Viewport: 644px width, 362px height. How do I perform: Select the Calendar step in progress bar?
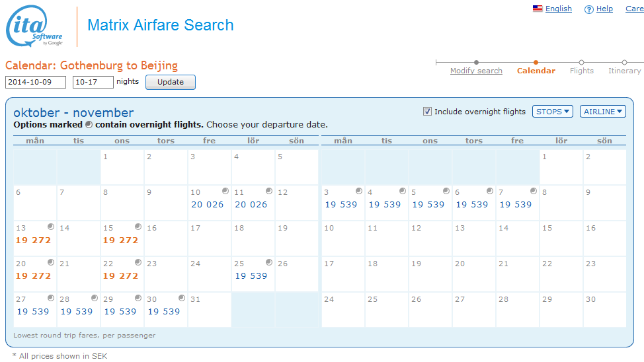[x=536, y=71]
